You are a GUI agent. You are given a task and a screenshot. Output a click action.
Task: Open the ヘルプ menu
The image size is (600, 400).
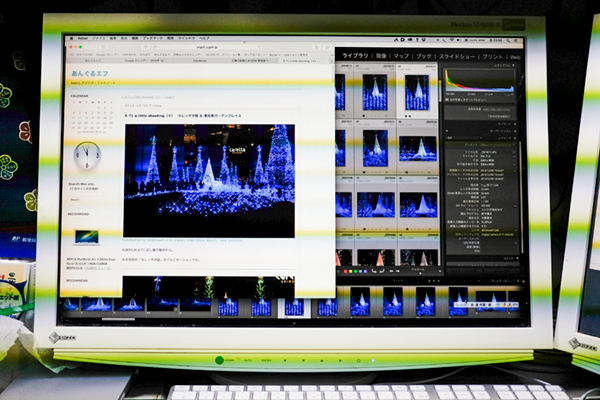tap(204, 38)
